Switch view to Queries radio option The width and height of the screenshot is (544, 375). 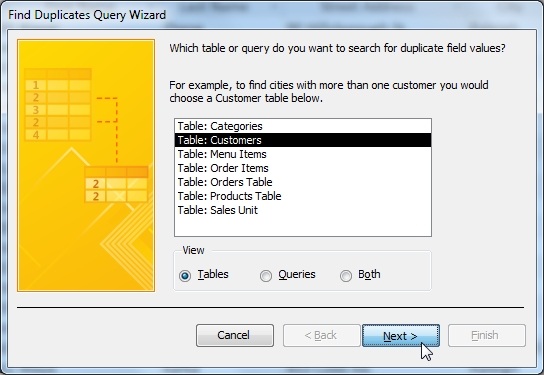(266, 276)
